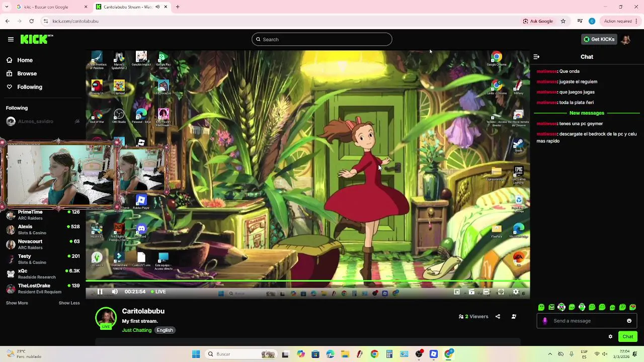Mute the stream volume
Viewport: 644px width, 362px height.
pos(115,292)
